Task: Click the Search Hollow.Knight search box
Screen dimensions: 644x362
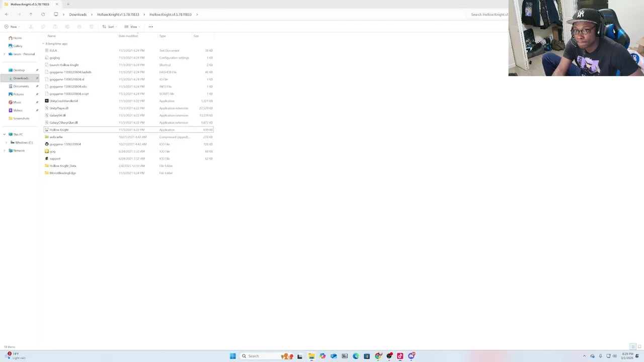Action: click(x=488, y=15)
